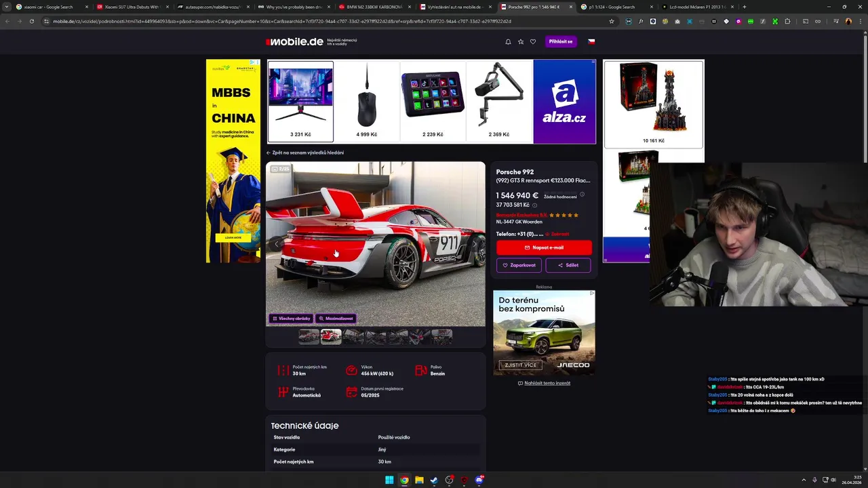Open Chrome from the taskbar
The width and height of the screenshot is (868, 488).
pyautogui.click(x=404, y=481)
